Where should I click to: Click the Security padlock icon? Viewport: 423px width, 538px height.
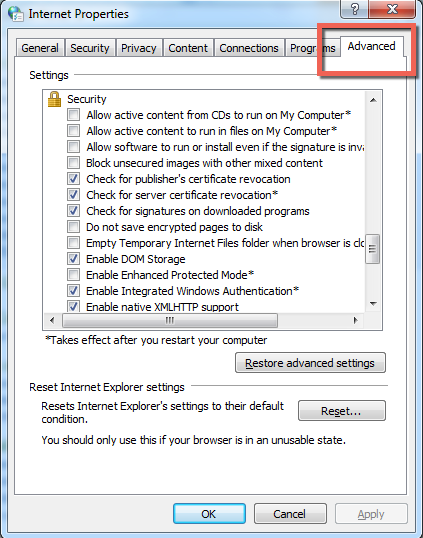(54, 99)
